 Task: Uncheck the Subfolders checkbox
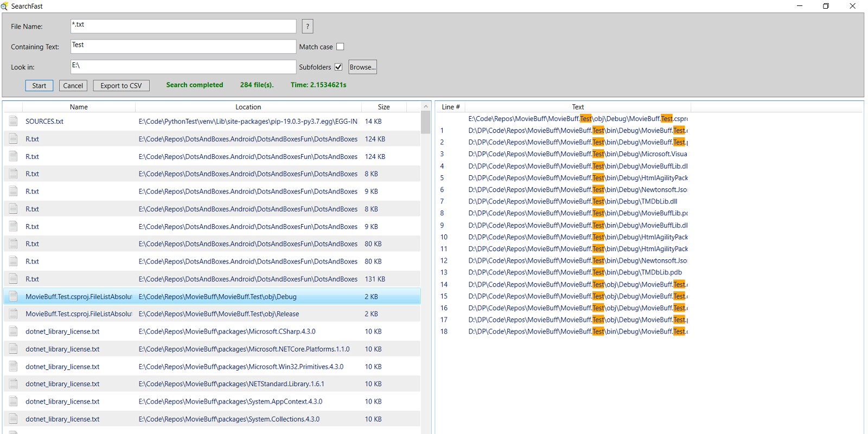point(339,67)
